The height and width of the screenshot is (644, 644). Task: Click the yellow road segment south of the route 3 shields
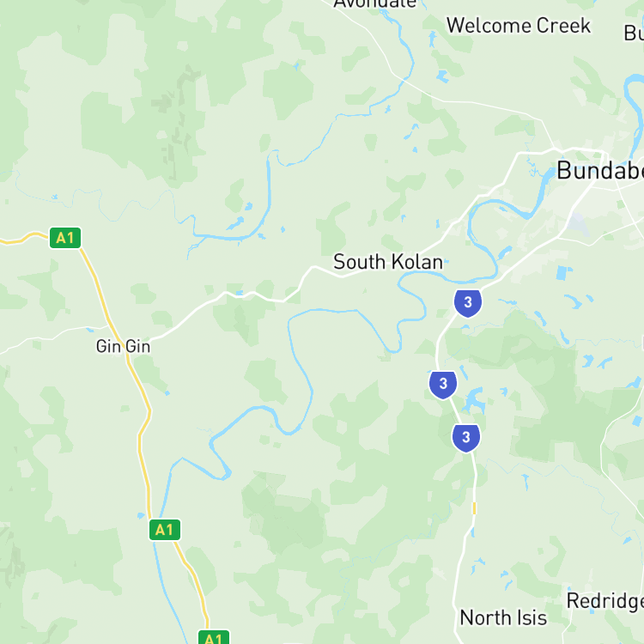tap(474, 508)
